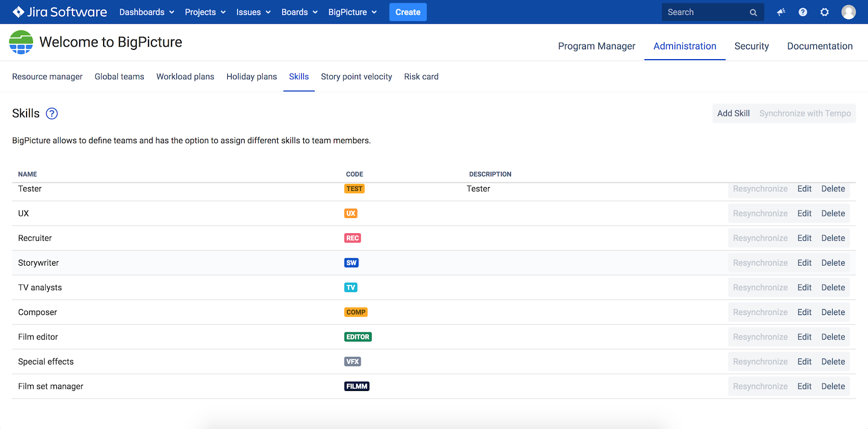The width and height of the screenshot is (868, 429).
Task: Edit the UX skill
Action: (x=805, y=214)
